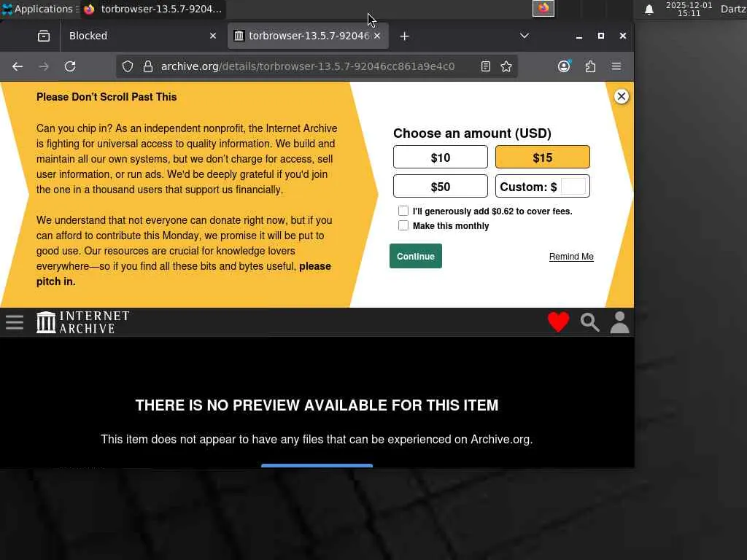Image resolution: width=747 pixels, height=560 pixels.
Task: Open a new browser tab
Action: pos(404,36)
